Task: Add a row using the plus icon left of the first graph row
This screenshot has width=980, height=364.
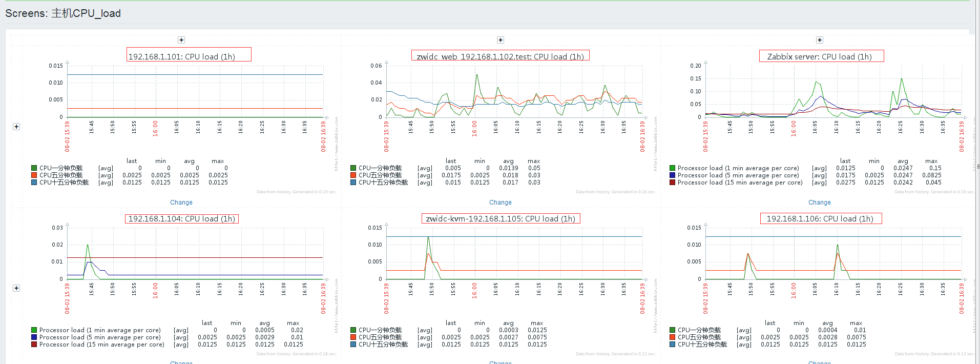Action: click(16, 127)
